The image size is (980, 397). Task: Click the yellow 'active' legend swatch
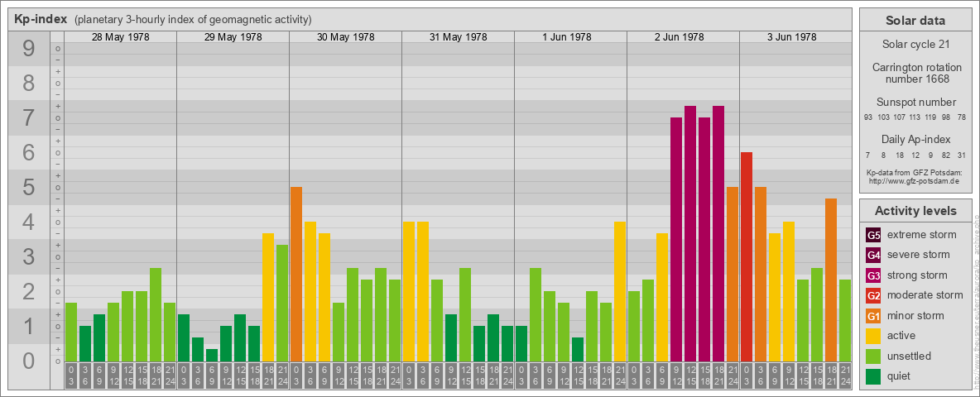point(873,336)
